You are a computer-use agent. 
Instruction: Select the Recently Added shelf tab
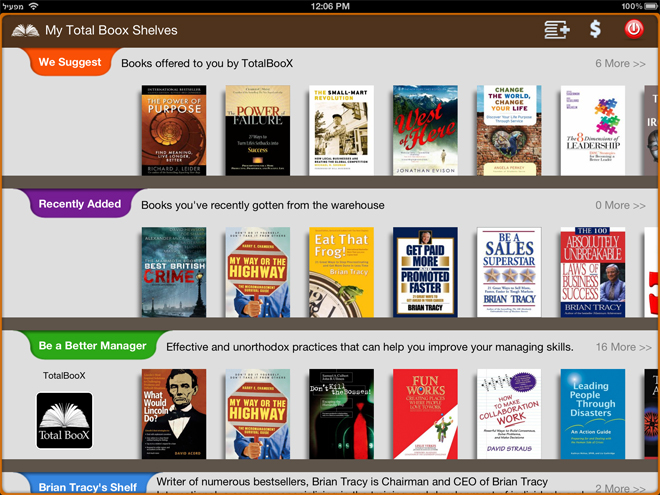80,204
